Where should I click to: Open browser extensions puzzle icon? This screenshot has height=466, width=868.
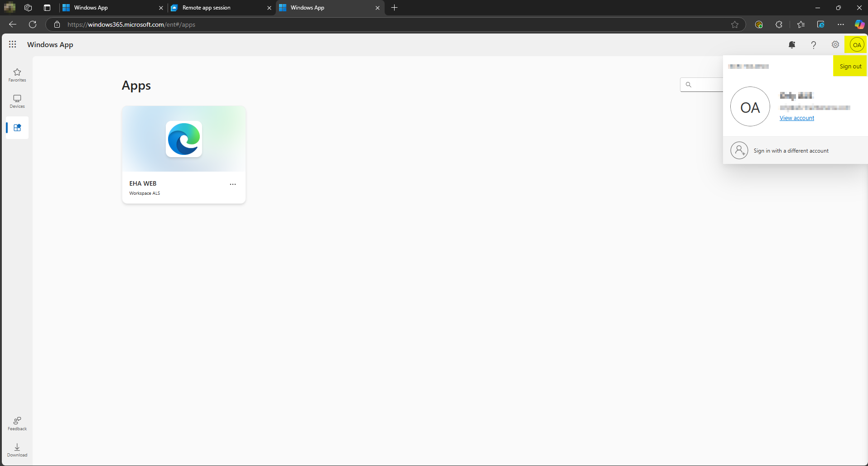pos(779,24)
